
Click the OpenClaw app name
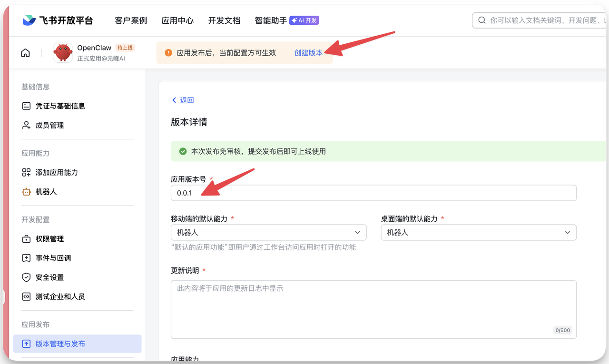point(94,48)
